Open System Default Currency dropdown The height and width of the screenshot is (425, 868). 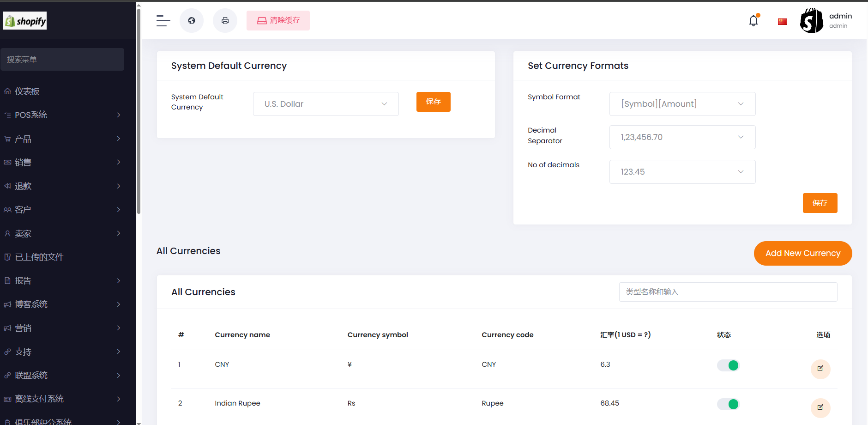[x=325, y=104]
